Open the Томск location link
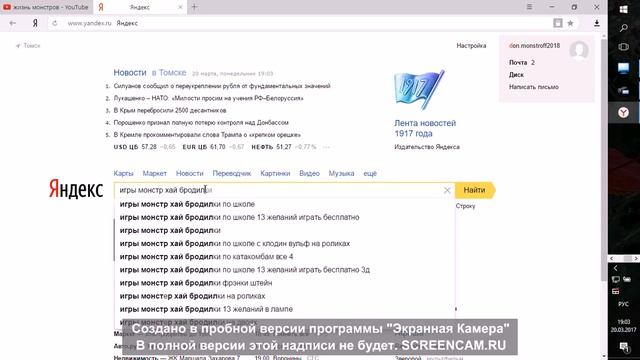640x360 pixels. (x=28, y=46)
